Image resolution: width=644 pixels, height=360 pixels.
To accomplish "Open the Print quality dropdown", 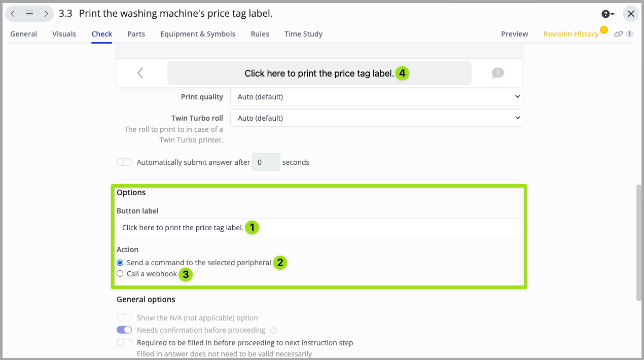I will [x=376, y=96].
